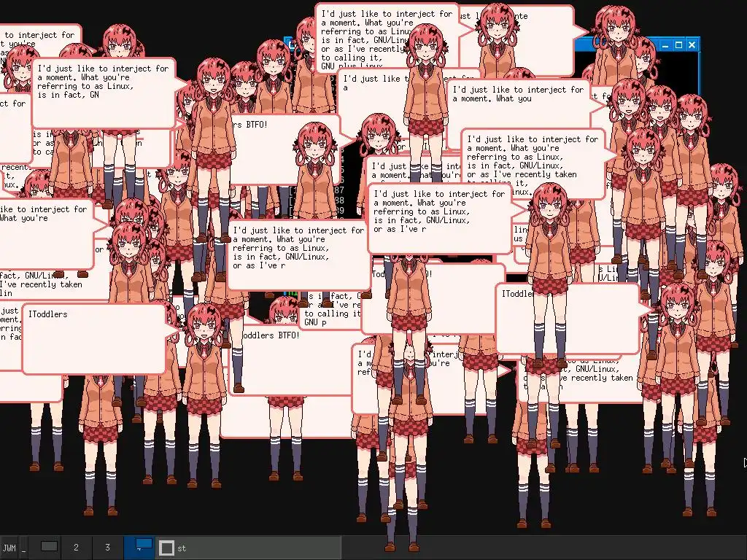This screenshot has height=560, width=747.
Task: Click the bubble line "GNU plus Linux"
Action: [x=352, y=66]
